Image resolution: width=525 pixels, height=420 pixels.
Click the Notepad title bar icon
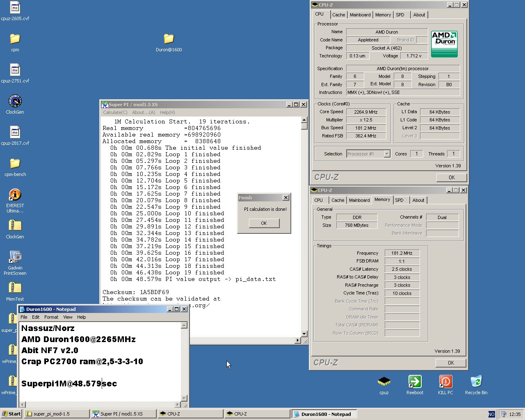(22, 309)
